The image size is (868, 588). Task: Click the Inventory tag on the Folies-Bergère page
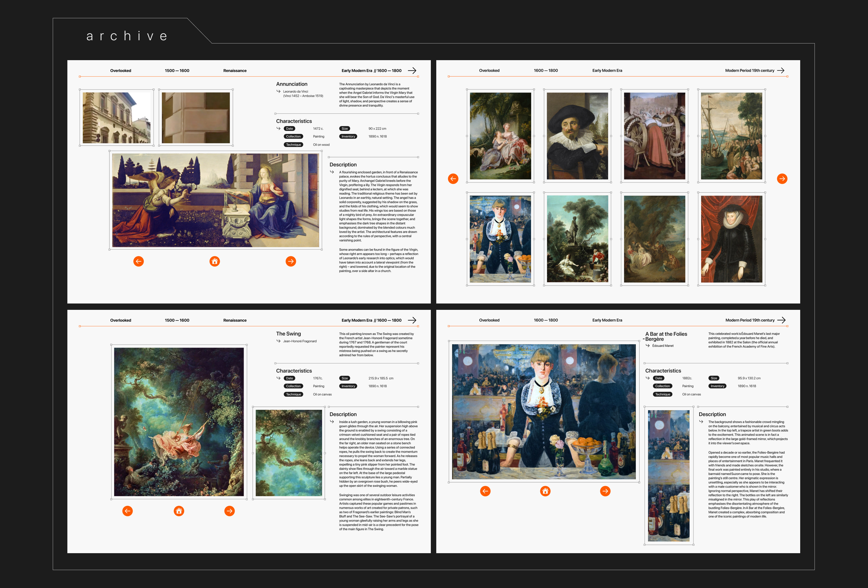point(717,386)
